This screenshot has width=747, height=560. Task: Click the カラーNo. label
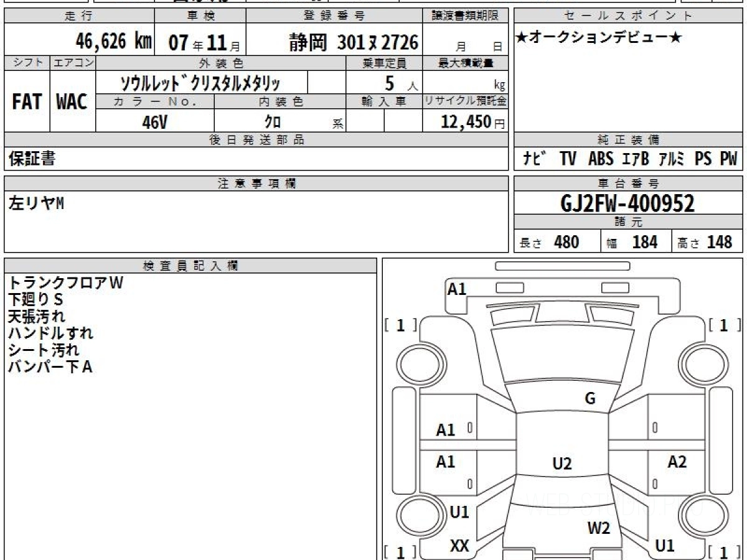(155, 102)
